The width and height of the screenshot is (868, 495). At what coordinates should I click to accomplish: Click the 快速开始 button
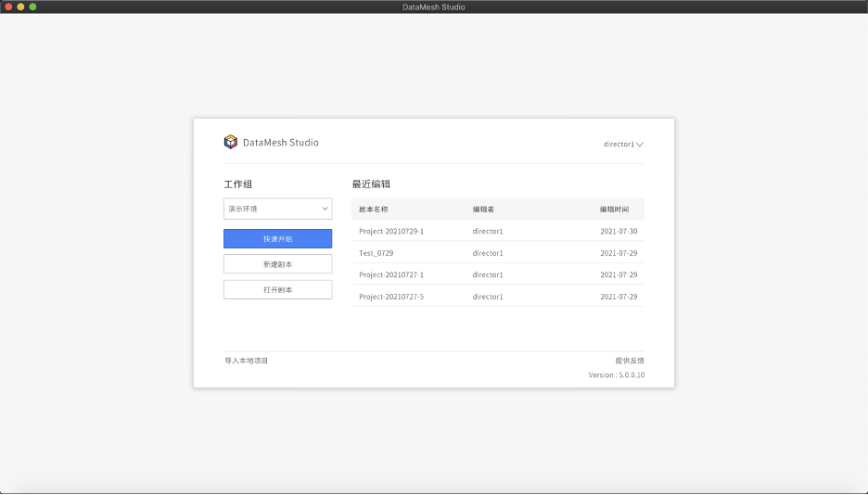point(278,239)
